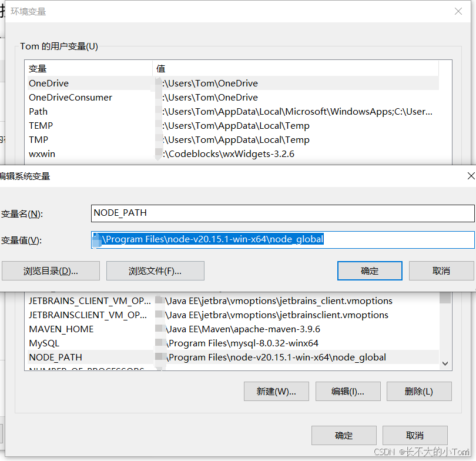Click the system variables scrollbar down arrow
The height and width of the screenshot is (461, 476).
[445, 363]
